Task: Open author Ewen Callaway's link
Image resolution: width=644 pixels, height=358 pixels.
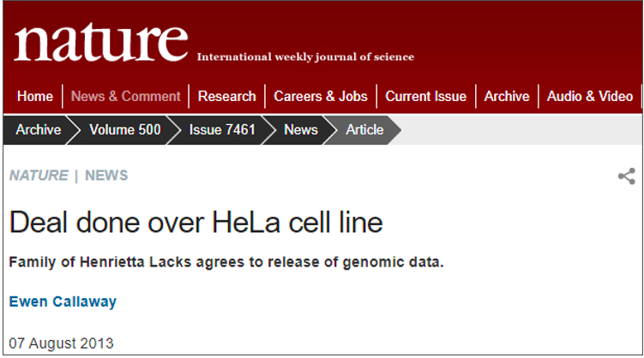Action: 63,301
